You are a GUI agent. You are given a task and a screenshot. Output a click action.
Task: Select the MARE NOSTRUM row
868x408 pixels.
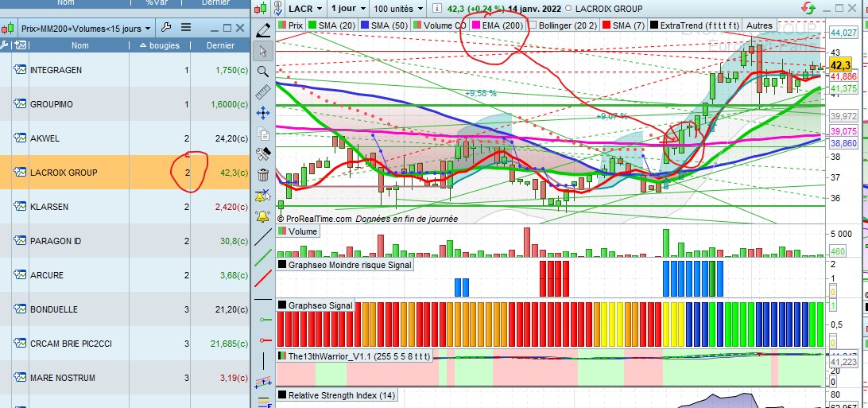tap(125, 378)
